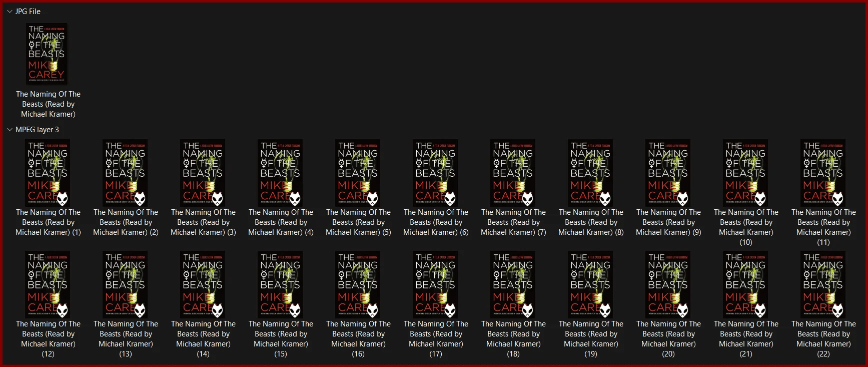
Task: Click the file name ending in (9)
Action: click(x=668, y=222)
